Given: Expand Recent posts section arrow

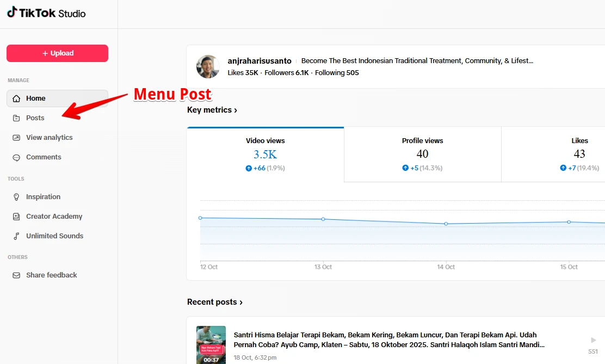Looking at the screenshot, I should coord(241,303).
